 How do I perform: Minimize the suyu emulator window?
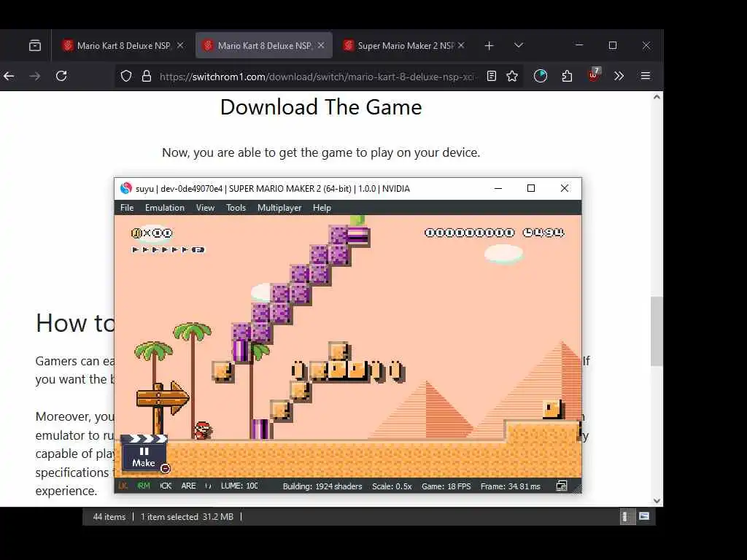(498, 188)
